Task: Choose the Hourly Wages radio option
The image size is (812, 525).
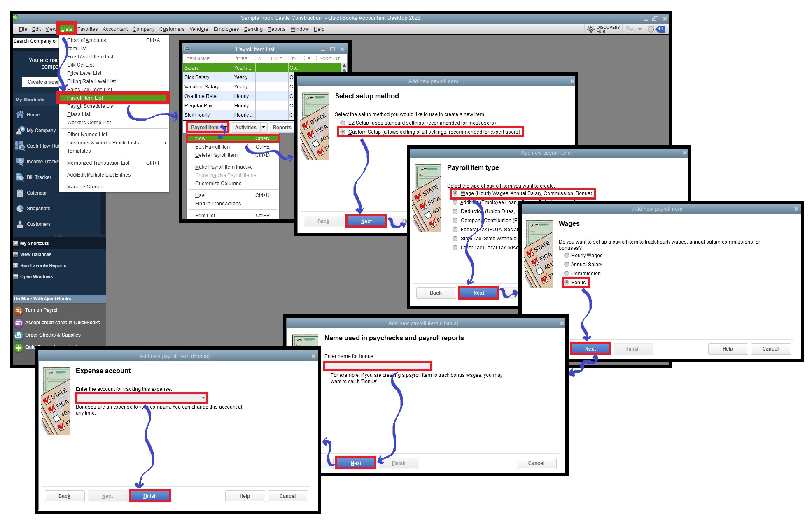Action: (567, 256)
